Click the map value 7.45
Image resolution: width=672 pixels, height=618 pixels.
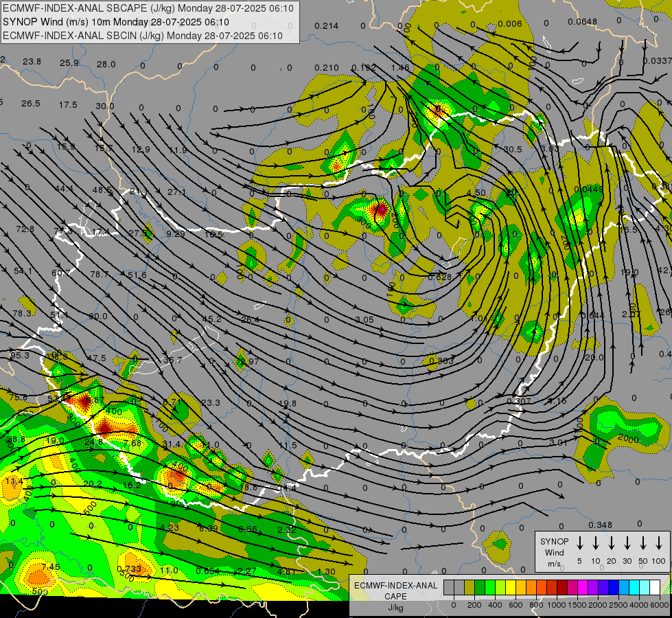[x=51, y=567]
